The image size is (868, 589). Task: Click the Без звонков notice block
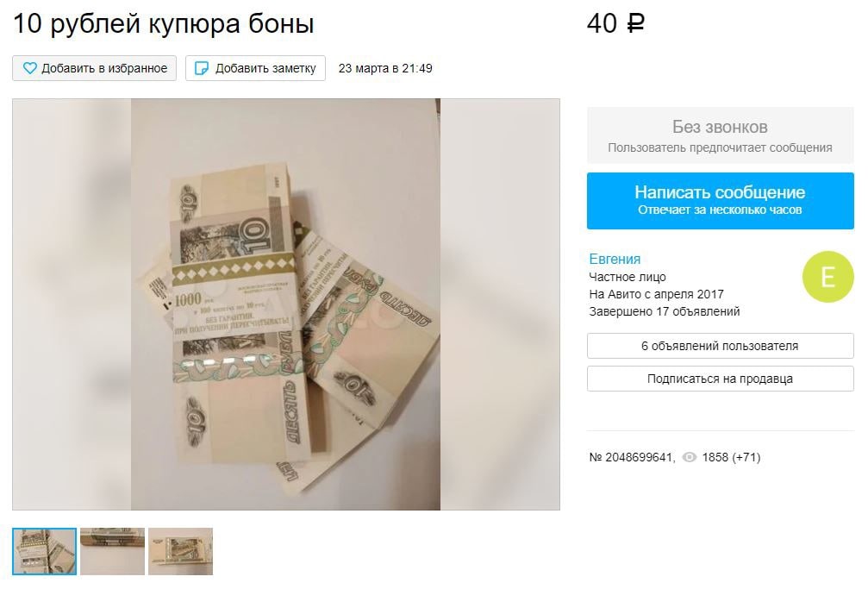(x=721, y=135)
